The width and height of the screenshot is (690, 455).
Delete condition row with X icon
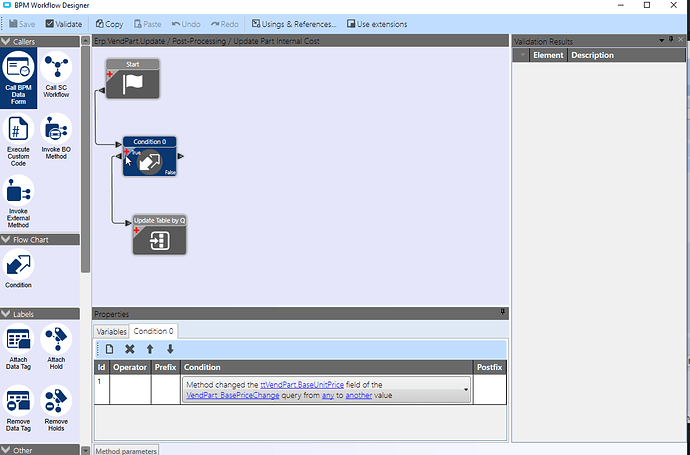click(129, 349)
